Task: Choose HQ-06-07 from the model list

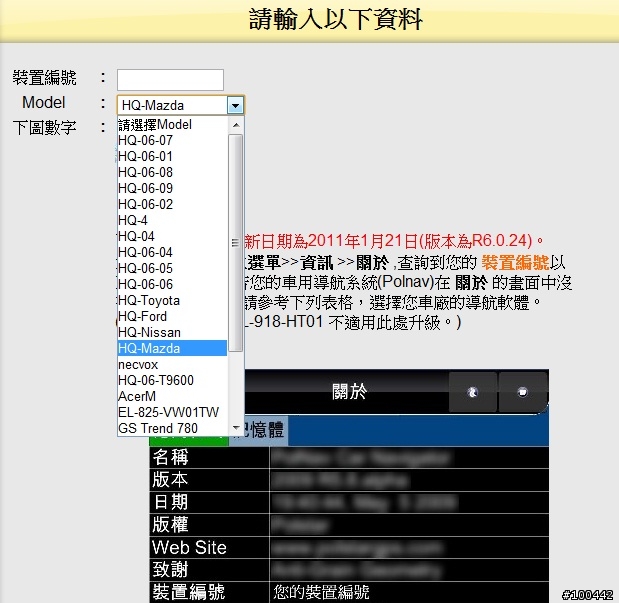Action: (x=172, y=141)
